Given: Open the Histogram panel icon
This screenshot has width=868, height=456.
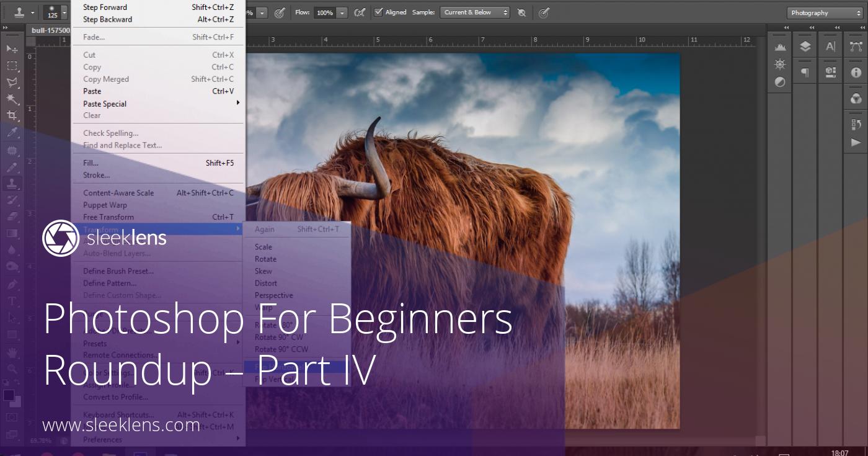Looking at the screenshot, I should pos(780,47).
